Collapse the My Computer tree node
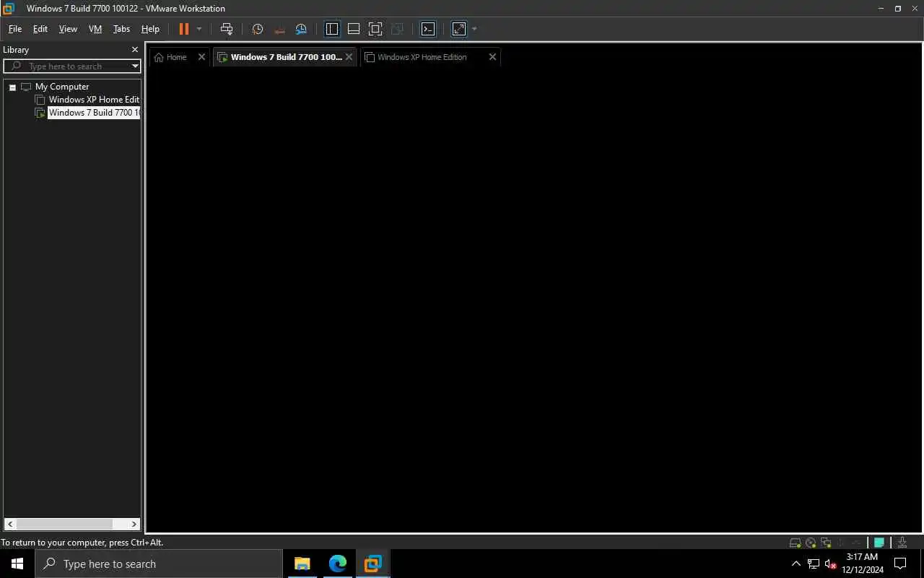 pyautogui.click(x=12, y=87)
